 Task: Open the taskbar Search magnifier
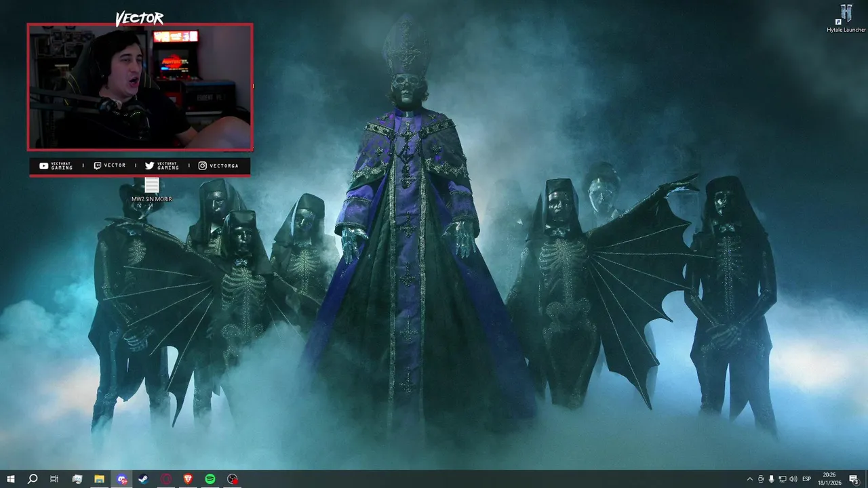click(x=33, y=479)
